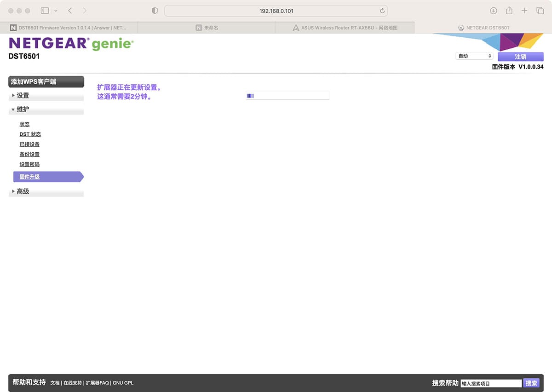Screen dimensions: 552x392
Task: Open the 备份设置 link
Action: coord(29,155)
